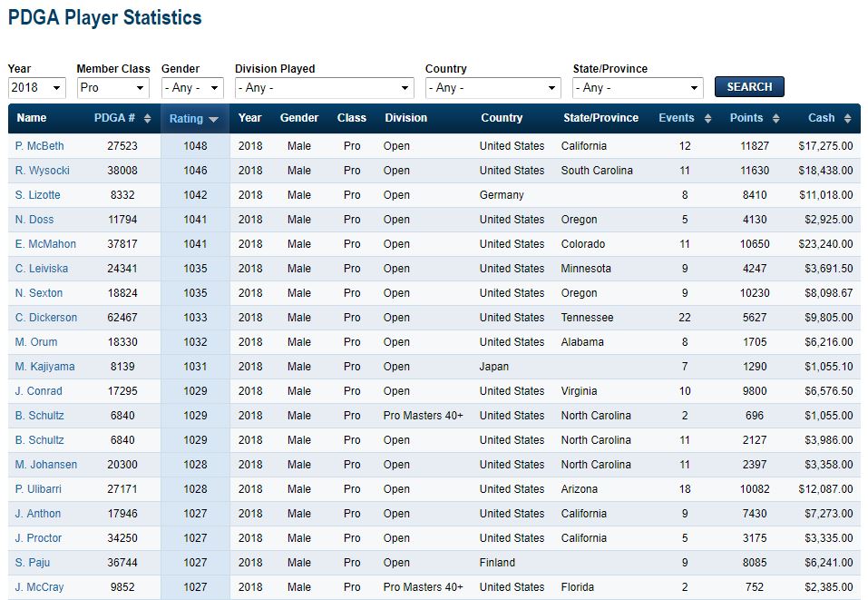The height and width of the screenshot is (600, 868).
Task: Open the Member Class dropdown
Action: click(112, 87)
